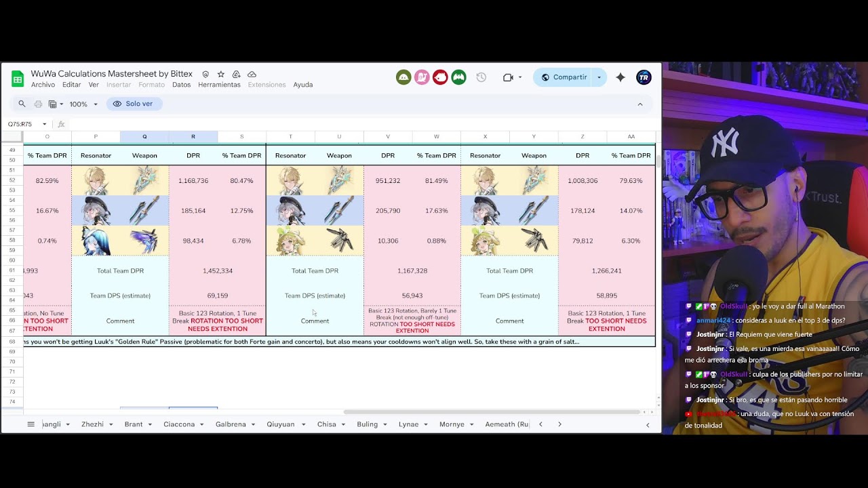
Task: Click the red anonymous viewer avatar
Action: pyautogui.click(x=440, y=77)
